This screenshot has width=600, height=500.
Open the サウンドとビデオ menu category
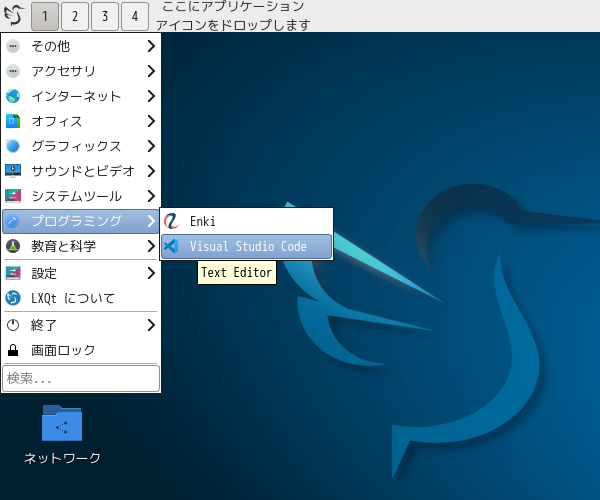pyautogui.click(x=81, y=171)
